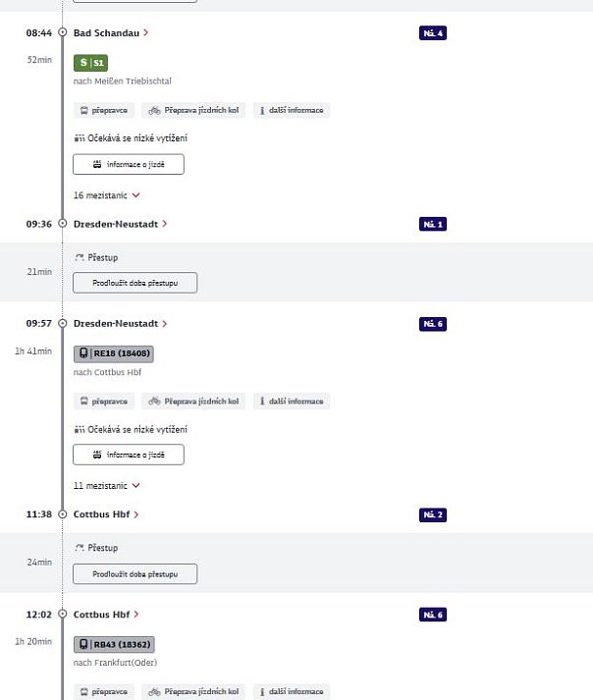Click the low occupancy icon under S1

pyautogui.click(x=80, y=138)
